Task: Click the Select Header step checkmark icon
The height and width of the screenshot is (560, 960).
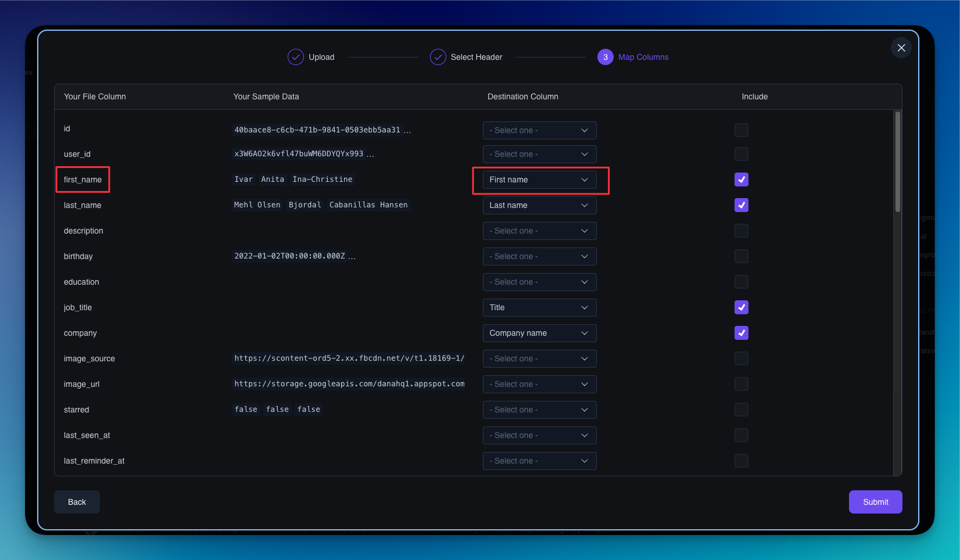Action: click(x=438, y=57)
